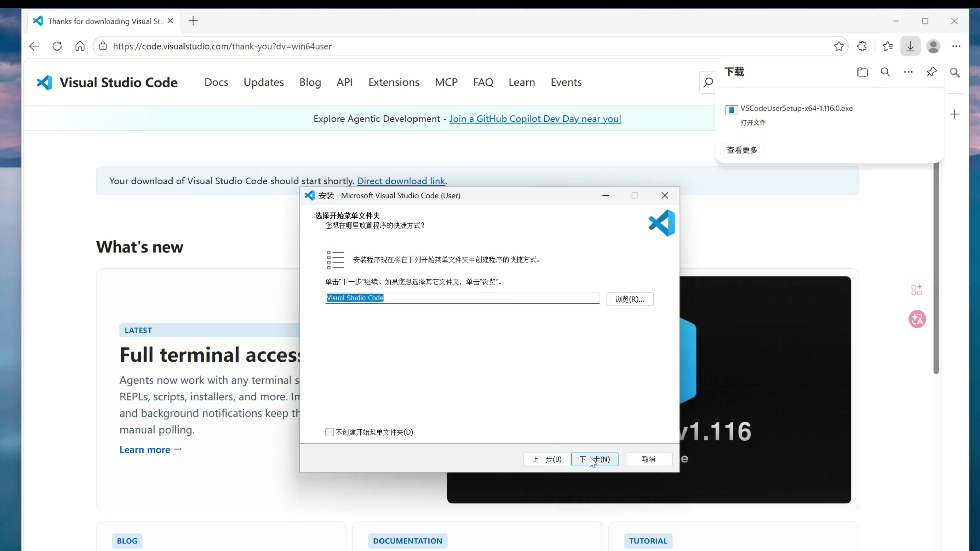980x551 pixels.
Task: Click the browser home icon
Action: (x=80, y=46)
